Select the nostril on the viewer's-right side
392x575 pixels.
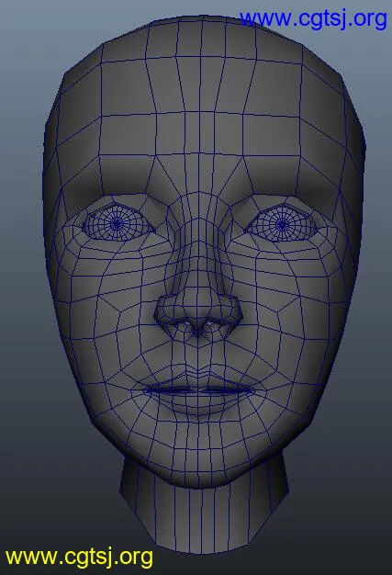(214, 324)
